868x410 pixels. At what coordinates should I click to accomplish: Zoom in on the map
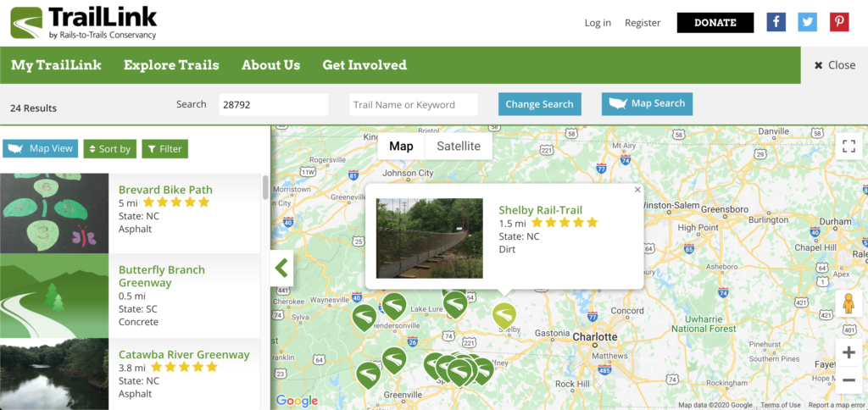[849, 352]
